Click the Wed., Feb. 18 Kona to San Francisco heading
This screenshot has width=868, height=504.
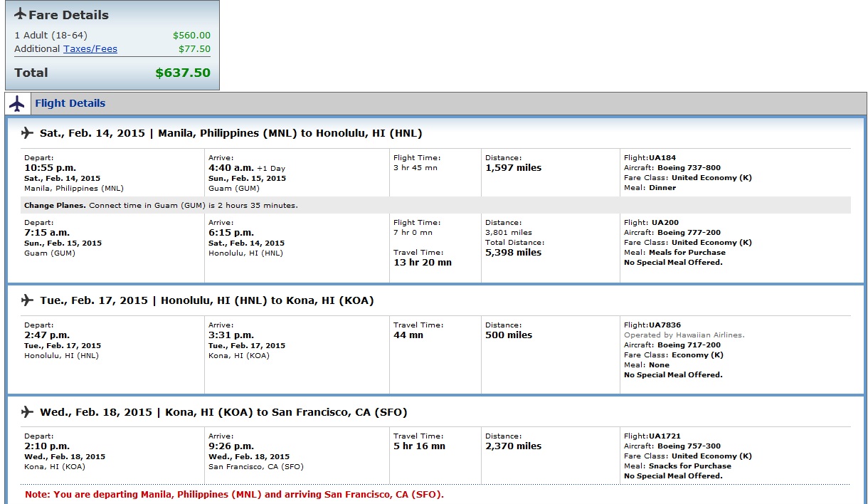223,412
